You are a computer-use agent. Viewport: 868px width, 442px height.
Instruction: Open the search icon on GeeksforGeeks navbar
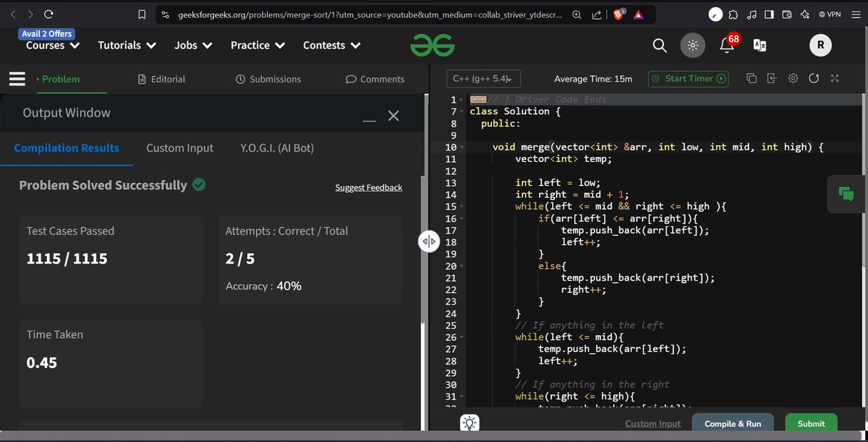659,45
